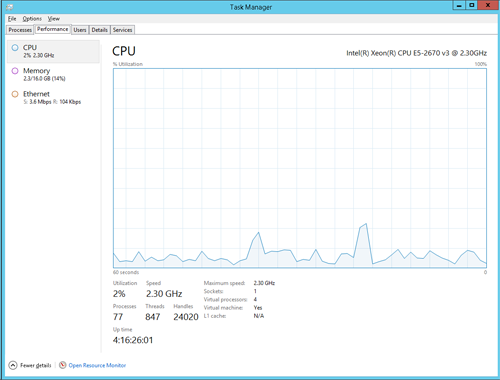Click the Virtual processors label
500x380 pixels.
225,299
